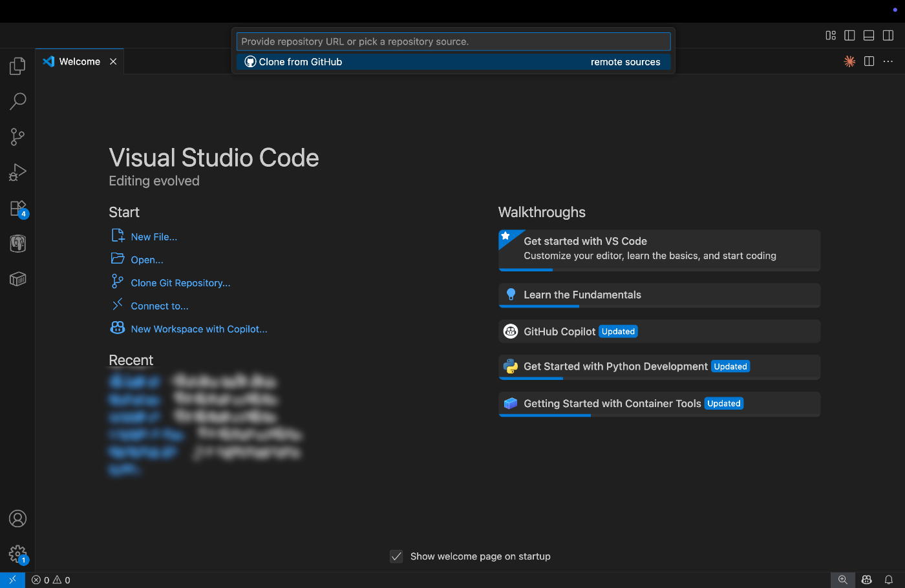Click New File link
The width and height of the screenshot is (905, 588).
pos(154,237)
